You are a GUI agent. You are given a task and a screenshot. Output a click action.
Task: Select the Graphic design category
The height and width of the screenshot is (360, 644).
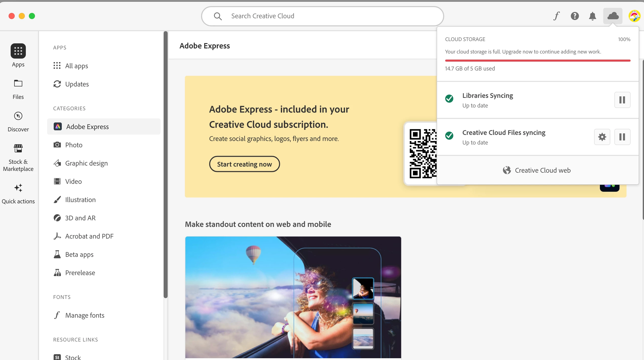(86, 163)
